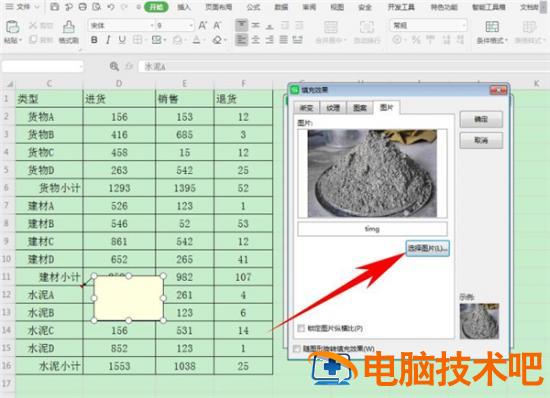The image size is (550, 398).
Task: Click the formula bar showing 水泥A
Action: click(344, 67)
